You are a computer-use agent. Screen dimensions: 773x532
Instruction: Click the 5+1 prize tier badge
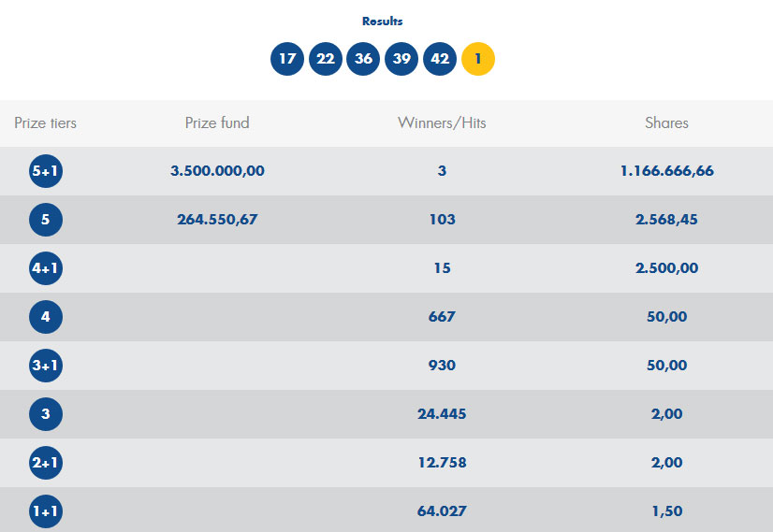[46, 171]
